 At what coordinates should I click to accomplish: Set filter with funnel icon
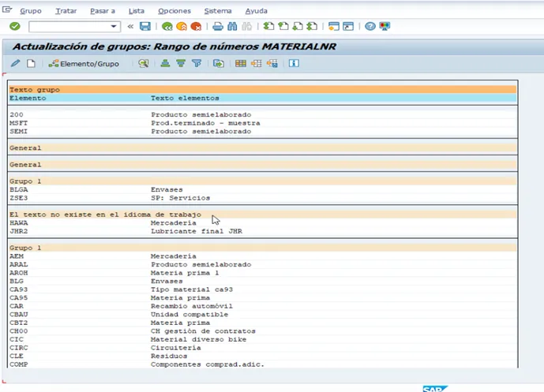(197, 63)
